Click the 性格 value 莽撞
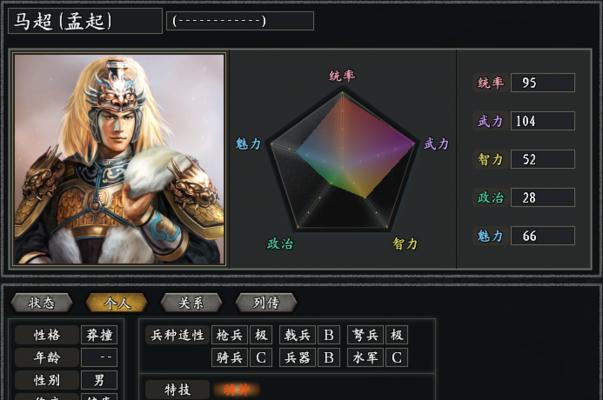Screen dimensions: 603x400 (99, 335)
